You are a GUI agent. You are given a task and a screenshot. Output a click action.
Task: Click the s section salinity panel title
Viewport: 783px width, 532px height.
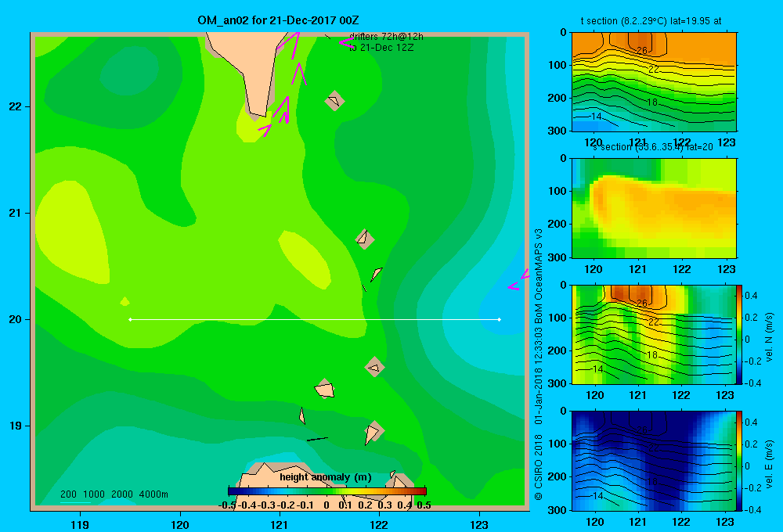pos(653,147)
